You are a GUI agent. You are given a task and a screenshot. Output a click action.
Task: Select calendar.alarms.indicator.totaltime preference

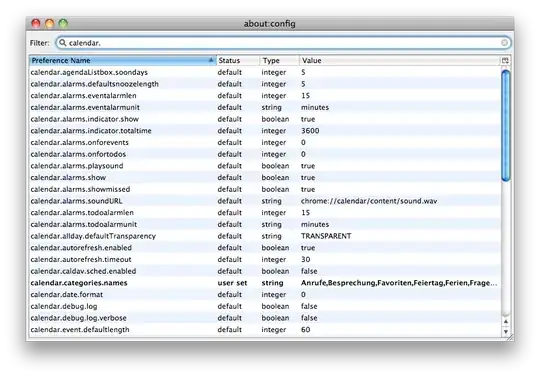265,131
